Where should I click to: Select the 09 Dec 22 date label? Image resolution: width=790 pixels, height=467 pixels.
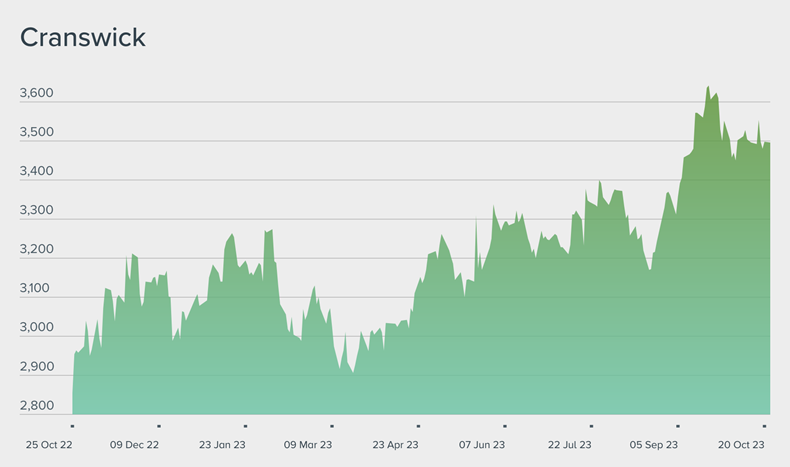135,445
